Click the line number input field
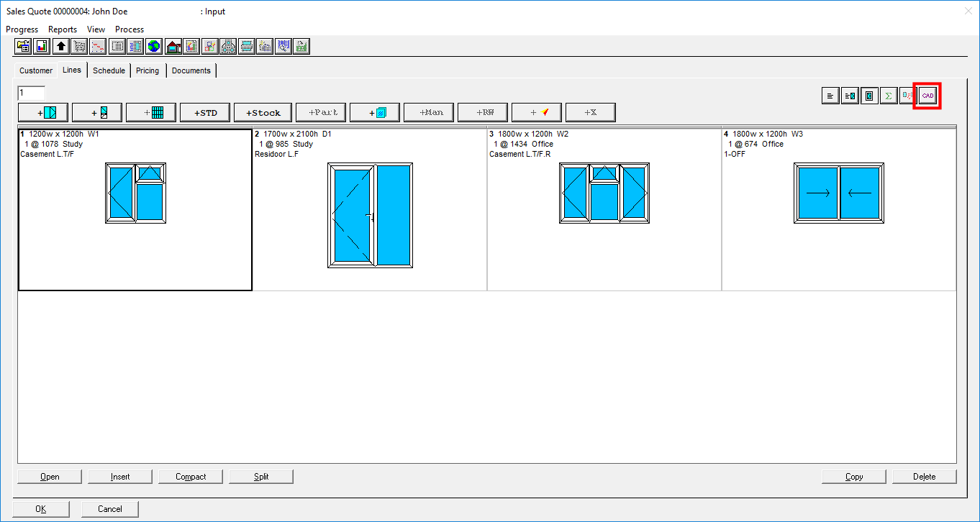The image size is (980, 522). pos(32,93)
